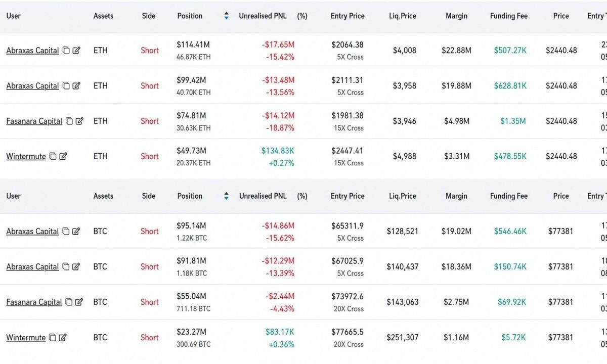Viewport: 607px width, 364px height.
Task: Click Unrealised PNL header in ETH table
Action: 263,16
